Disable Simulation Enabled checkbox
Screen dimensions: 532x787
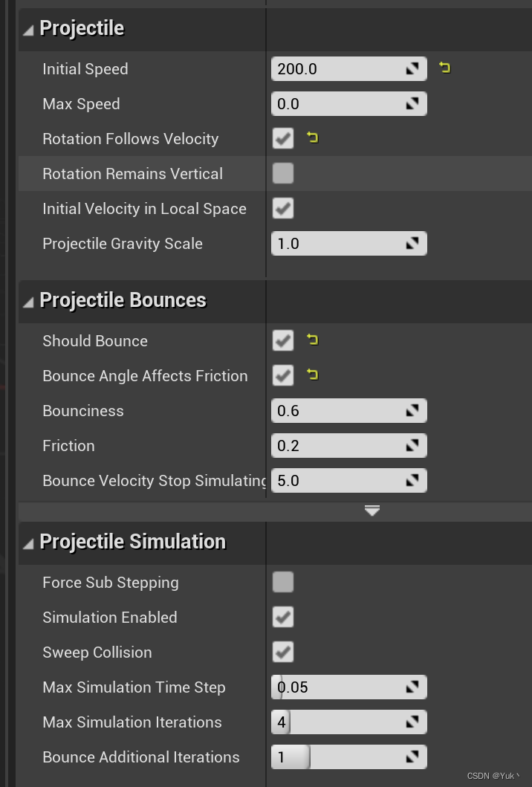pyautogui.click(x=283, y=617)
